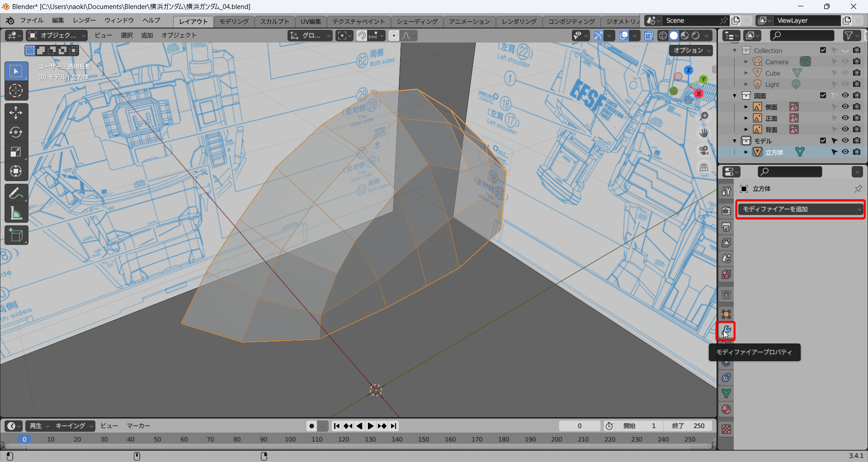Collapse the モデル collection in outliner

(735, 141)
